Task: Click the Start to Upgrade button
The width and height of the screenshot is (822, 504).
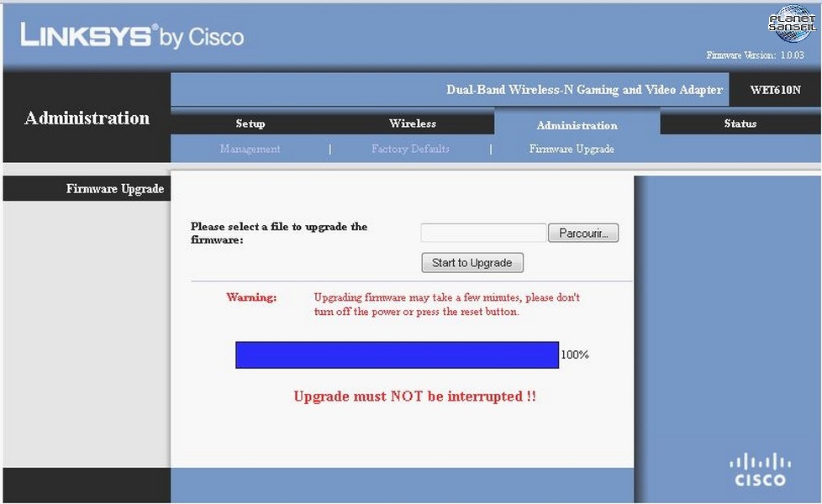Action: [x=472, y=262]
